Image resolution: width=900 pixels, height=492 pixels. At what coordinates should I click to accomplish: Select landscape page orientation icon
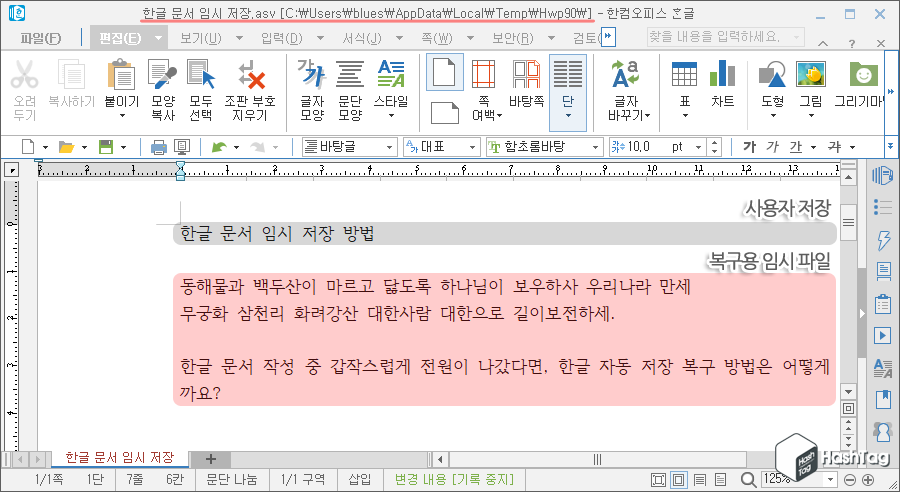point(445,113)
